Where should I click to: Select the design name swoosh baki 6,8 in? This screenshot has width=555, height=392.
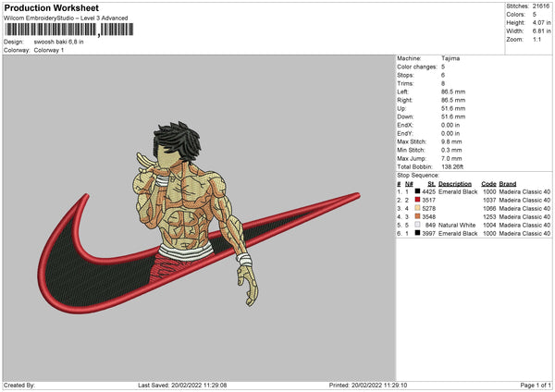coord(59,42)
